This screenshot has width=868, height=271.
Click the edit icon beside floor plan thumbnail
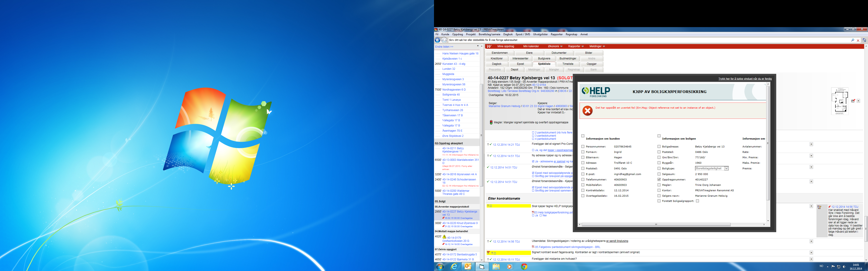(853, 101)
